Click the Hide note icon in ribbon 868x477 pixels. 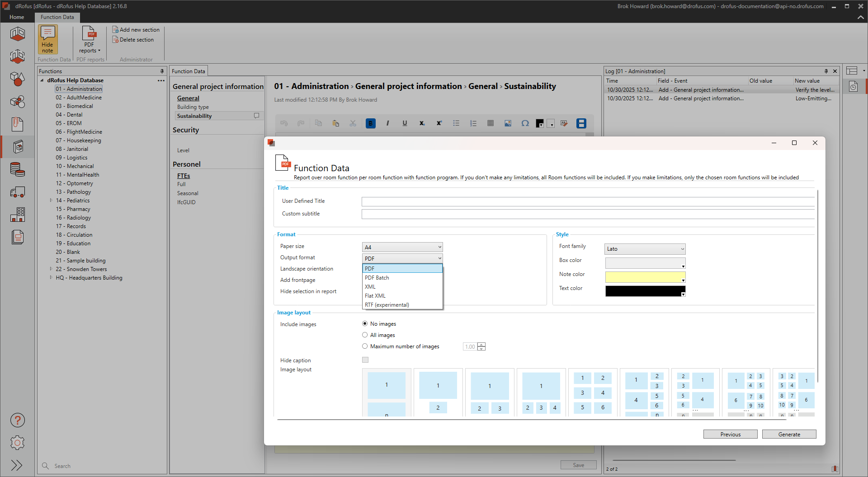click(x=47, y=39)
